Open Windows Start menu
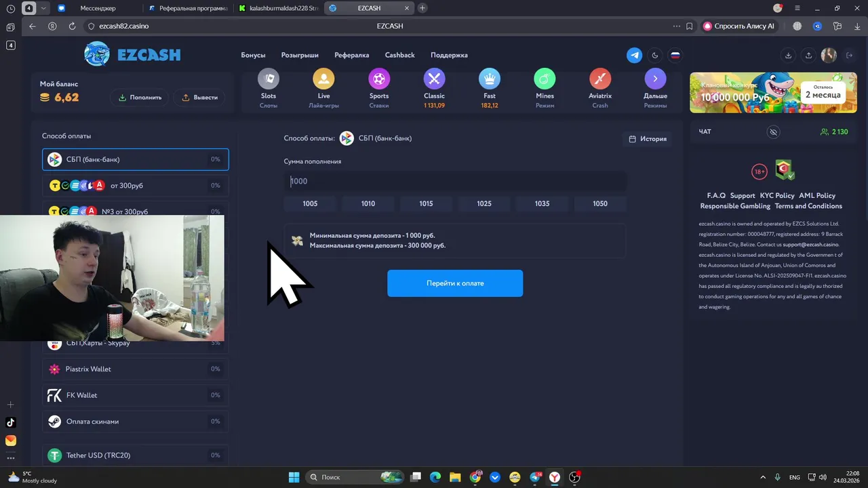This screenshot has width=868, height=488. pyautogui.click(x=294, y=477)
